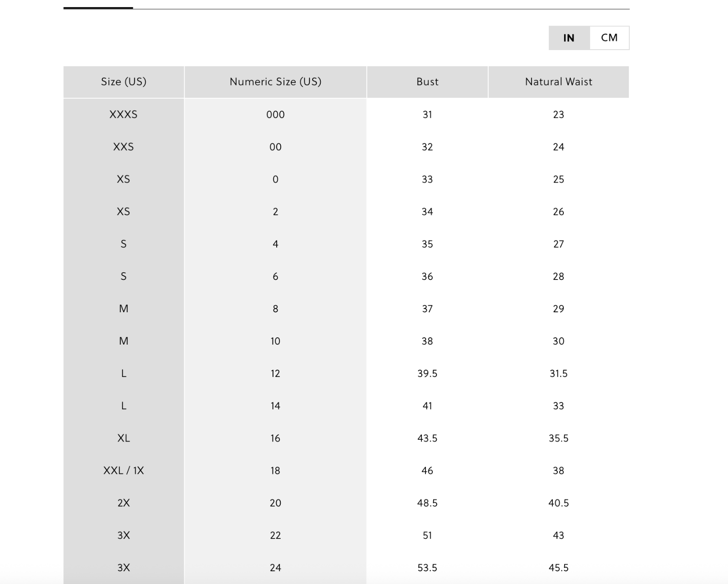Click the 2X size label
This screenshot has height=584, width=728.
124,503
